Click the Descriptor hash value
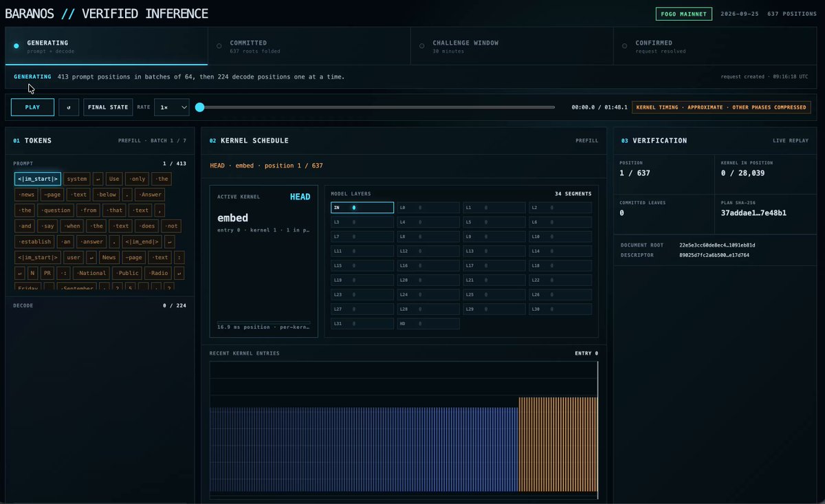 [714, 255]
